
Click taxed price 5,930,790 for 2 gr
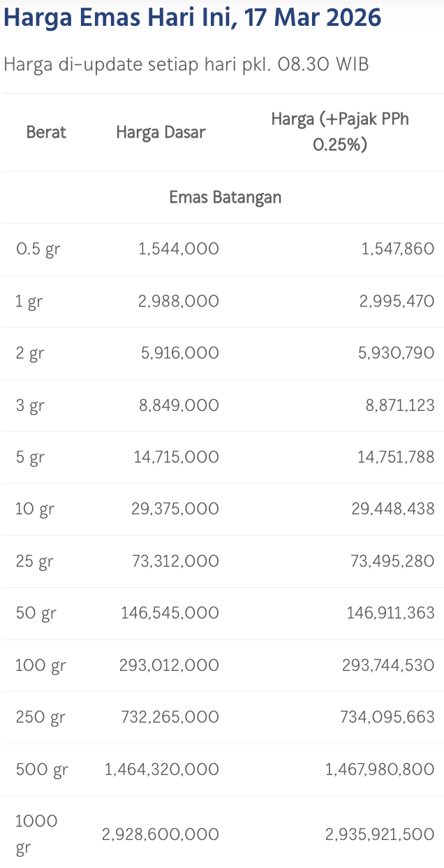396,354
